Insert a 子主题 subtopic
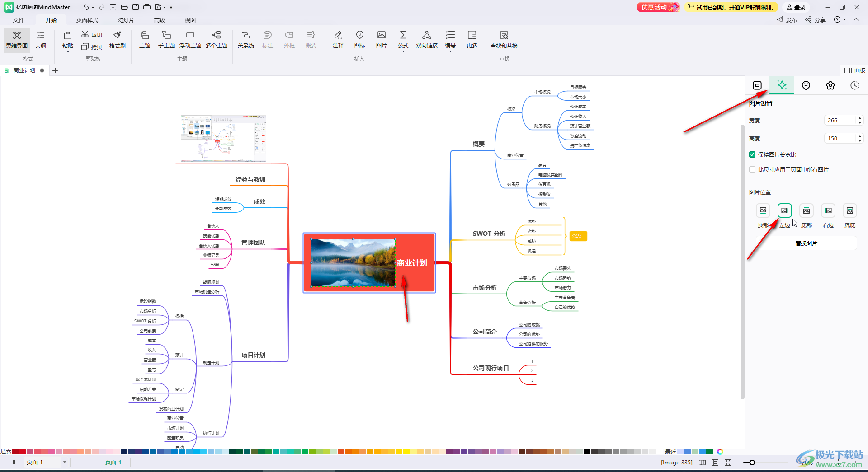 click(x=166, y=40)
